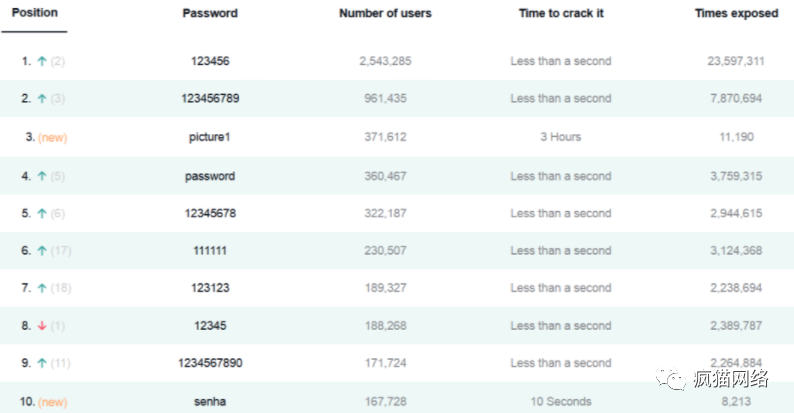794x413 pixels.
Task: Select the password 111111
Action: (210, 251)
